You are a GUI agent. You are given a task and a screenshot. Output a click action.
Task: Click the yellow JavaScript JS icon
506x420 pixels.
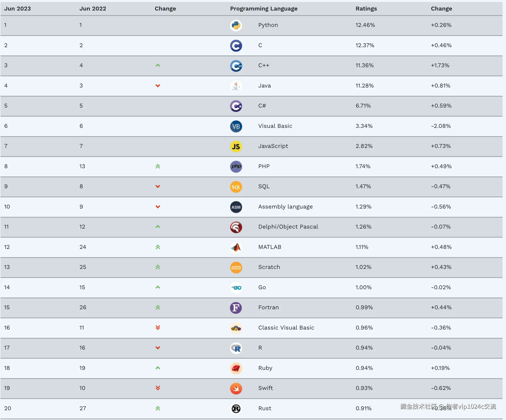[236, 146]
